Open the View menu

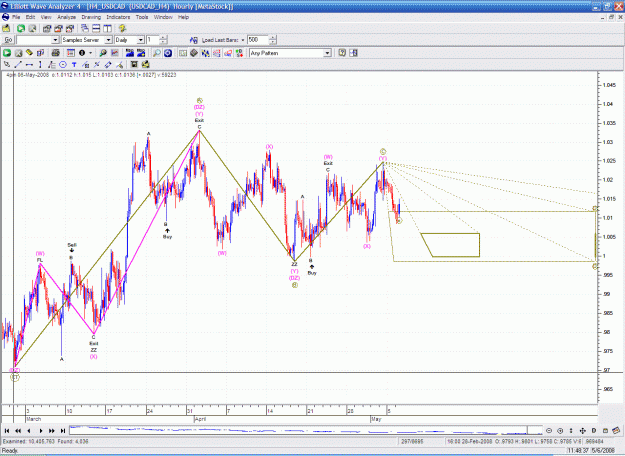click(46, 17)
